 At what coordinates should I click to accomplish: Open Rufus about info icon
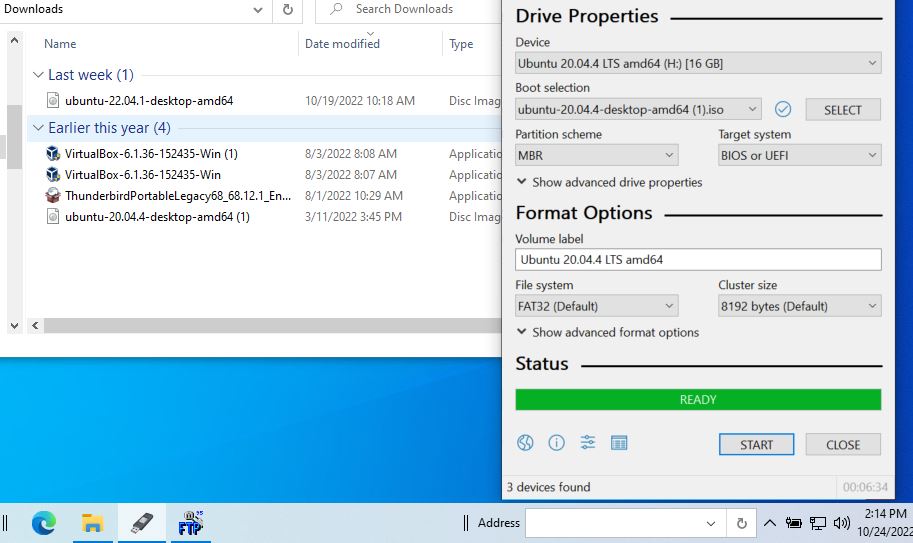coord(556,443)
